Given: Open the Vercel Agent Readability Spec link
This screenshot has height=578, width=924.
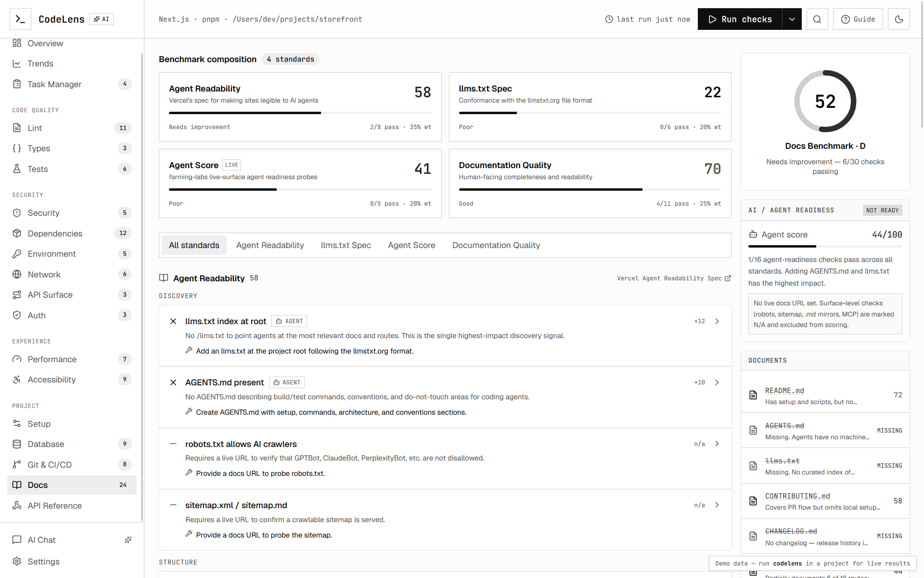Looking at the screenshot, I should tap(674, 278).
